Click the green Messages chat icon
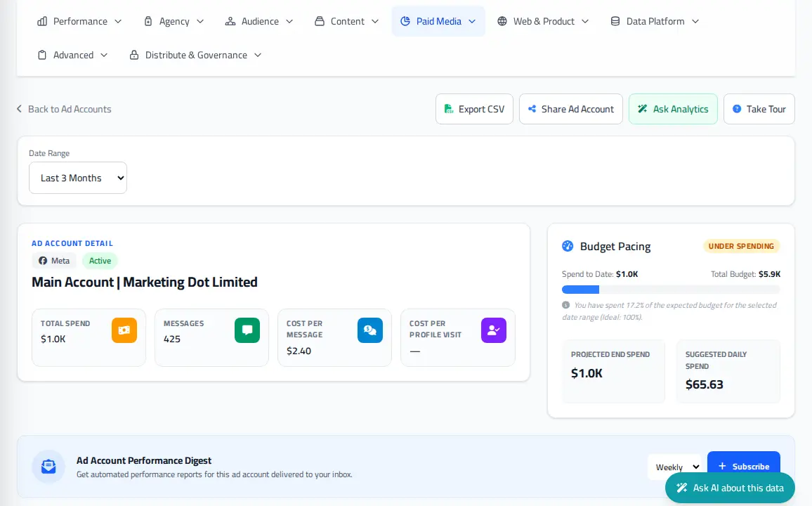 (x=247, y=330)
